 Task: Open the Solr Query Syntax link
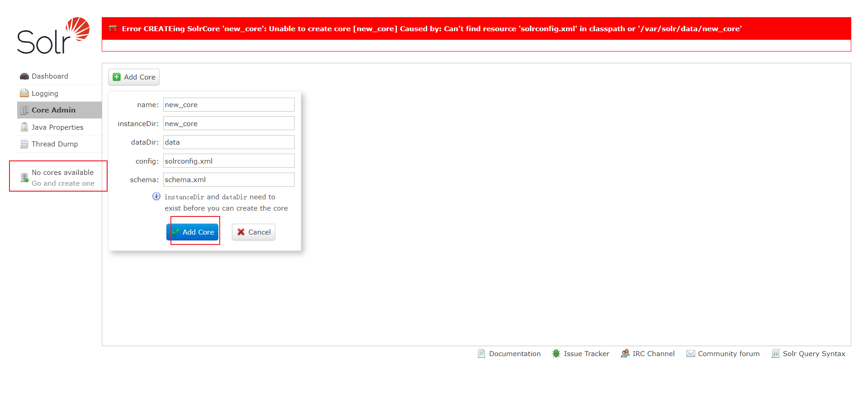click(x=808, y=353)
